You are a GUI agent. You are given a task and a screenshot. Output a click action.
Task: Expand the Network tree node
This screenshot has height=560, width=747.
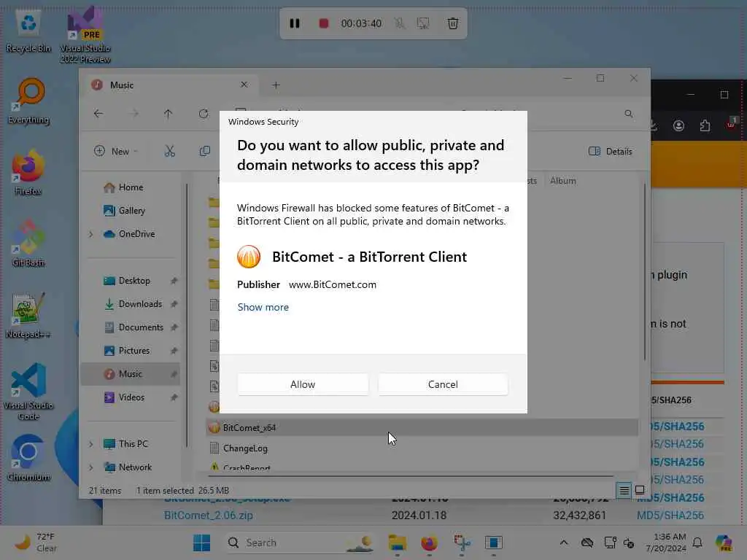click(x=90, y=467)
